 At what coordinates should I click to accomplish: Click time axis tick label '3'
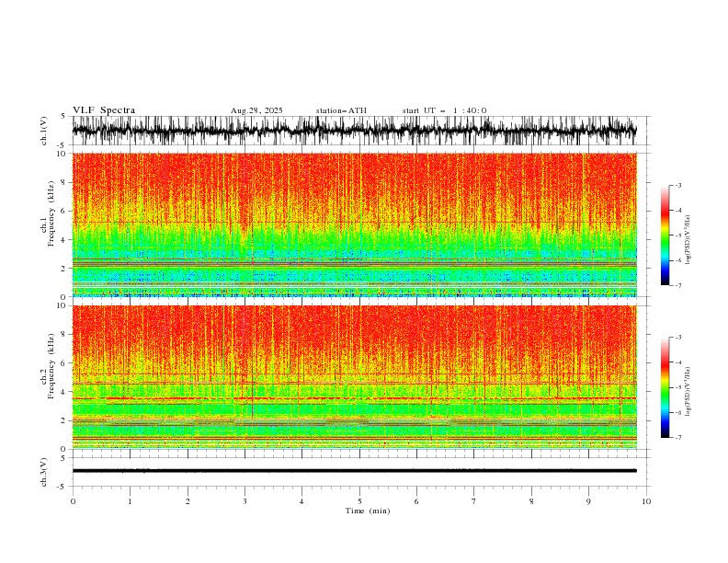245,501
